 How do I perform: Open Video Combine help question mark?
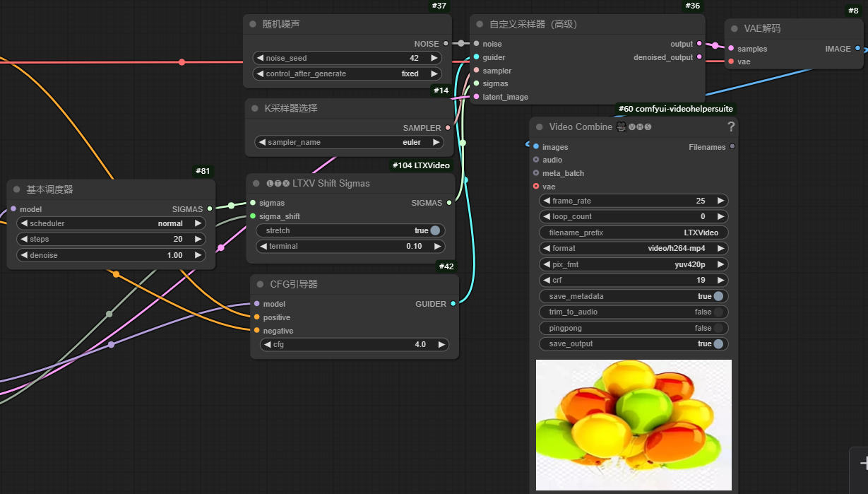[x=731, y=127]
